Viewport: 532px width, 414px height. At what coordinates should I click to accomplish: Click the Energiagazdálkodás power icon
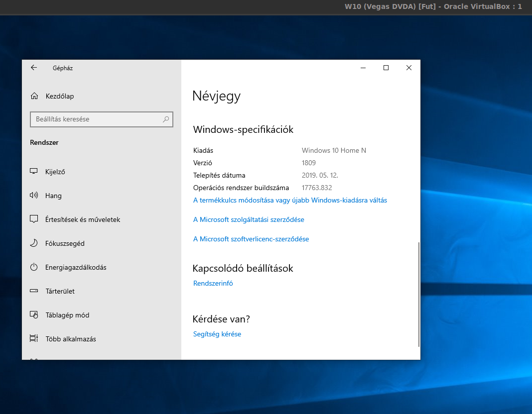coord(34,267)
